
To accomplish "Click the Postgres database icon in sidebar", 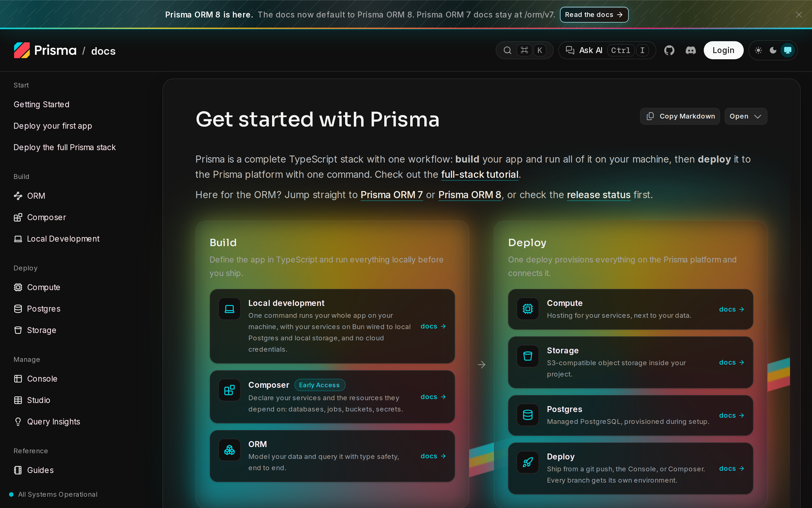I will pyautogui.click(x=18, y=309).
